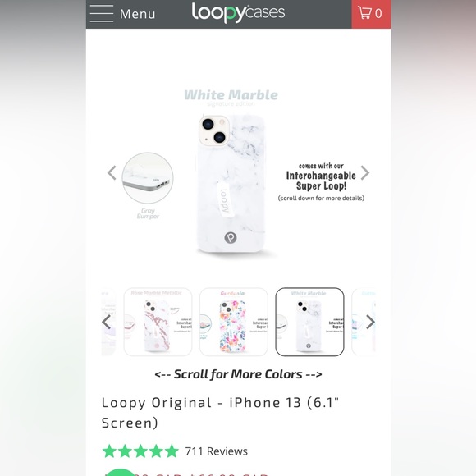This screenshot has height=476, width=476.
Task: Go to the Loopy Cases logo homepage
Action: [238, 13]
